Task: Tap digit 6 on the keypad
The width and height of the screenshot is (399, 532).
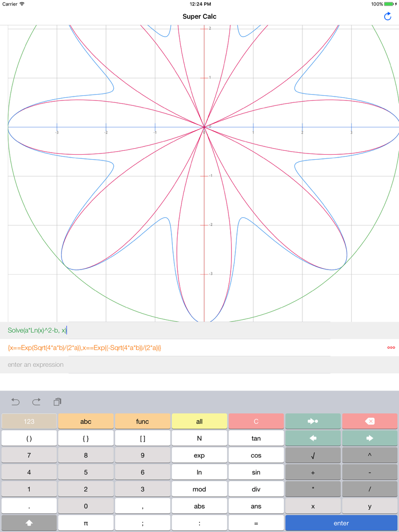Action: (x=142, y=472)
